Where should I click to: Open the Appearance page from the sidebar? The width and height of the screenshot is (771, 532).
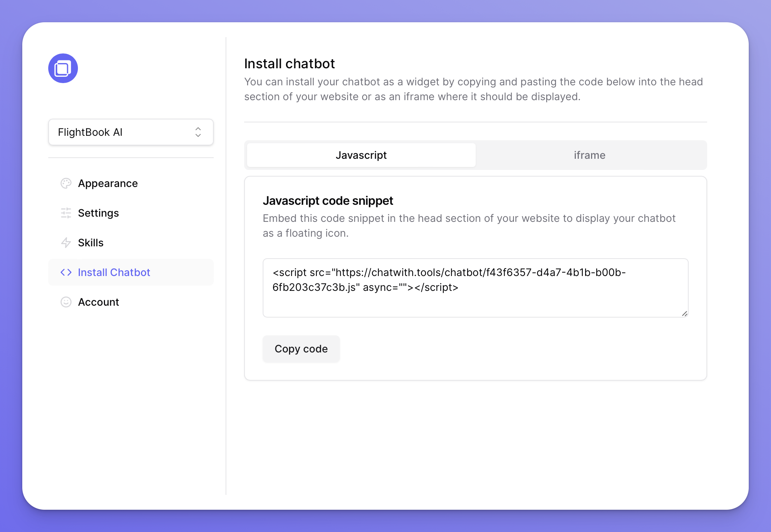pos(108,183)
